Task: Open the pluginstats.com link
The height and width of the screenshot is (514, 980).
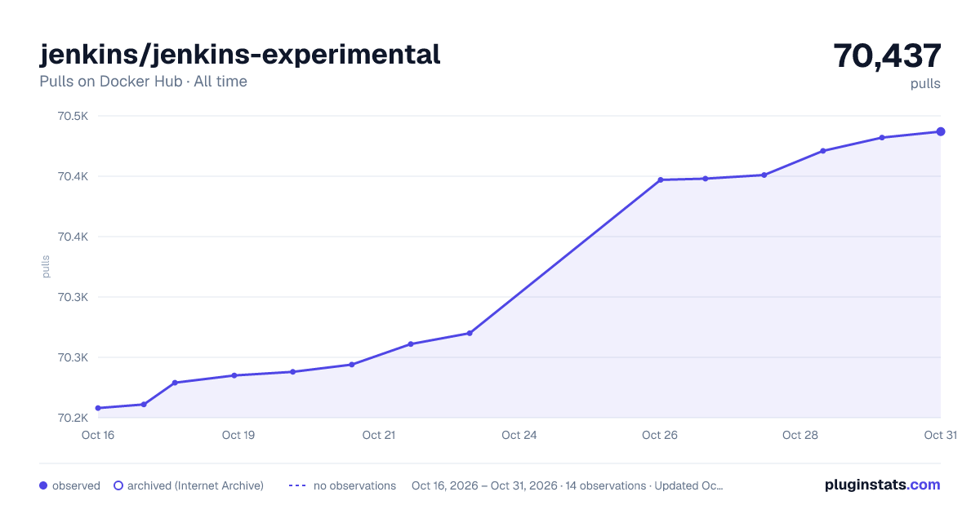Action: point(882,485)
